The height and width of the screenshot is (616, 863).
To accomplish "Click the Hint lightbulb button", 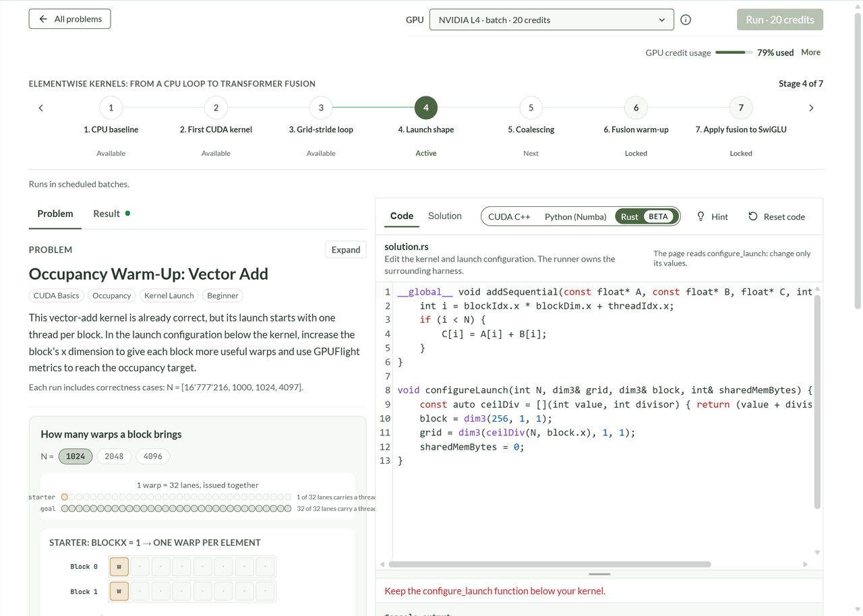I will [712, 216].
